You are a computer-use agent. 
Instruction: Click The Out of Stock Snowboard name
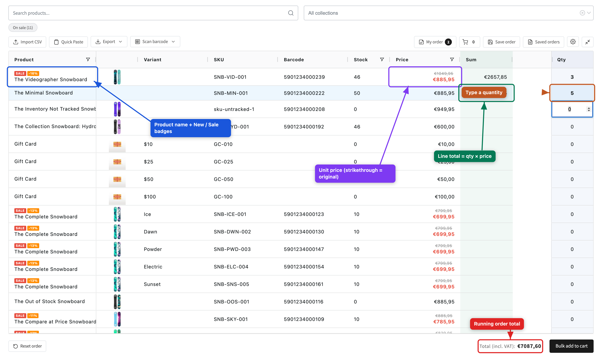pos(49,302)
